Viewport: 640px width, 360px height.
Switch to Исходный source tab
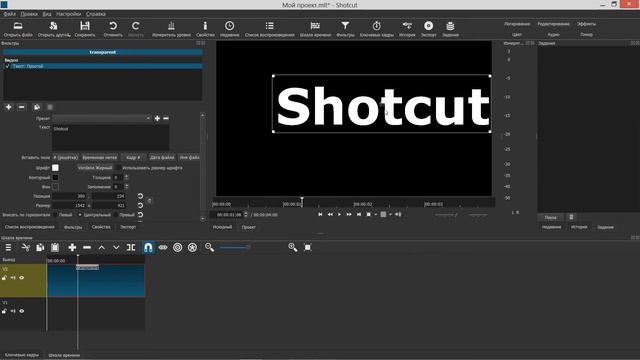pos(222,227)
